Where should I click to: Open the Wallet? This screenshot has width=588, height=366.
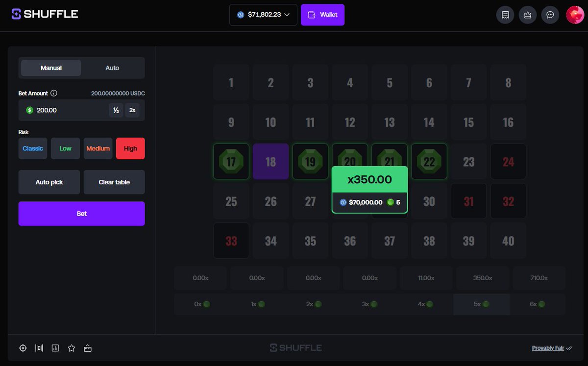(x=322, y=15)
